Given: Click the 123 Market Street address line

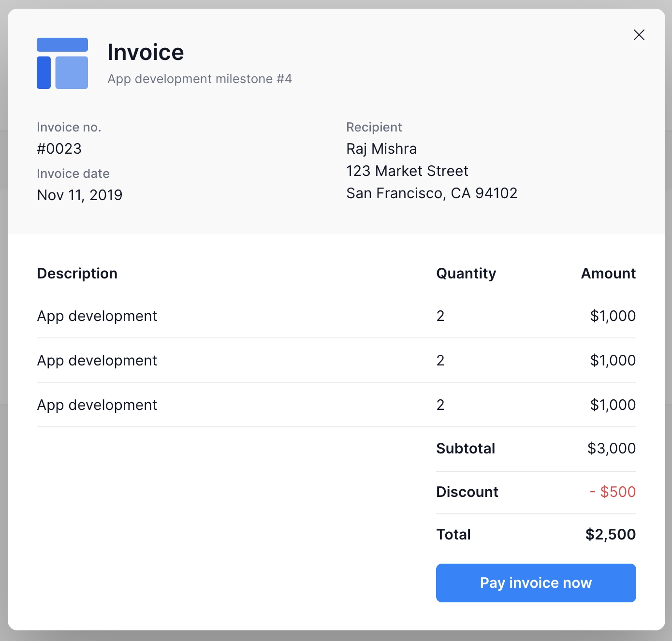Looking at the screenshot, I should pos(407,171).
